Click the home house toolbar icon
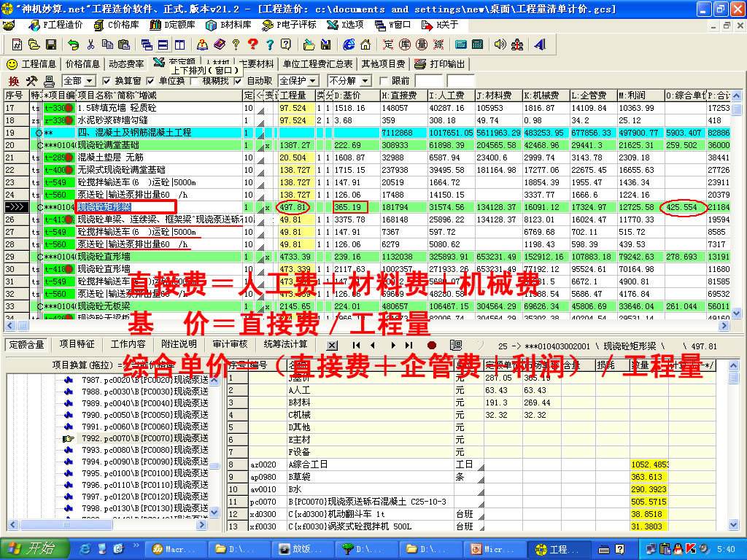This screenshot has height=560, width=747. pos(365,44)
